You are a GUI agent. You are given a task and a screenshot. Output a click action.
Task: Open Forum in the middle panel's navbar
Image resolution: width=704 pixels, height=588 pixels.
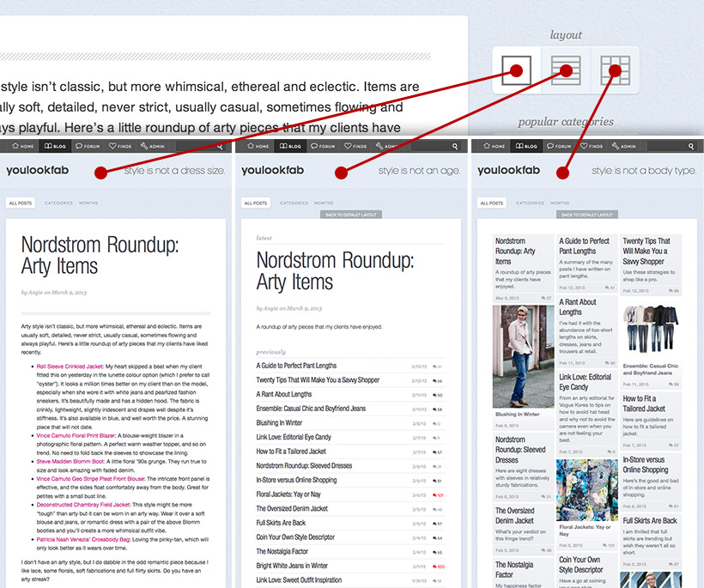[322, 147]
